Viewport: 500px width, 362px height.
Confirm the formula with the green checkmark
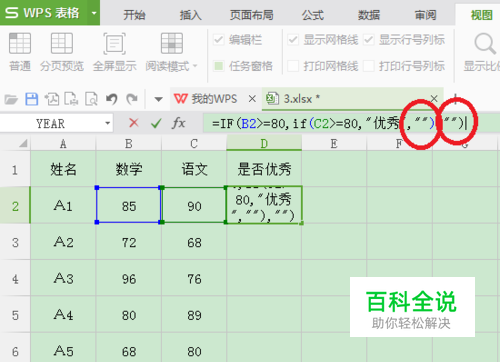coord(156,123)
